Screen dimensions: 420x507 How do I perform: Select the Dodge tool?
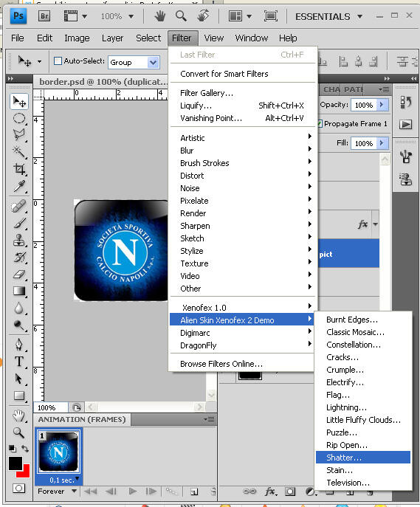click(19, 325)
